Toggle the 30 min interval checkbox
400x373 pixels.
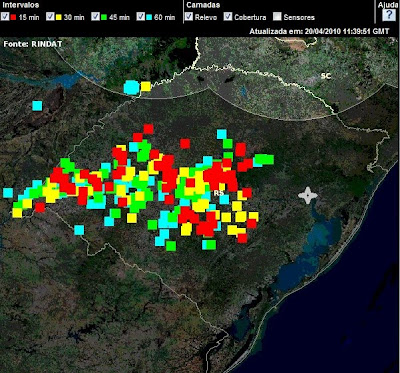50,16
